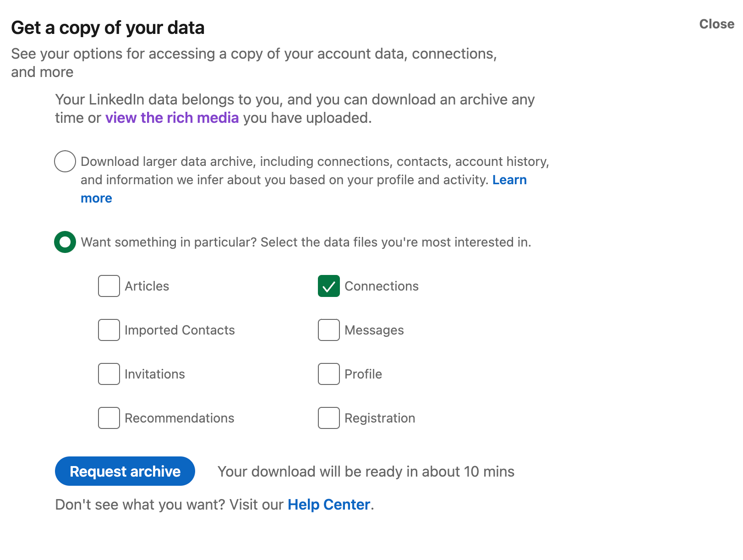
Task: Enable the Messages checkbox
Action: 329,330
